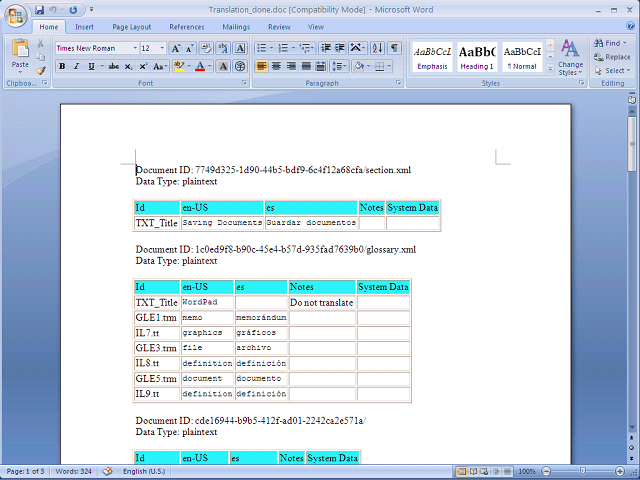Toggle Align Text Left
The width and height of the screenshot is (640, 480).
261,66
